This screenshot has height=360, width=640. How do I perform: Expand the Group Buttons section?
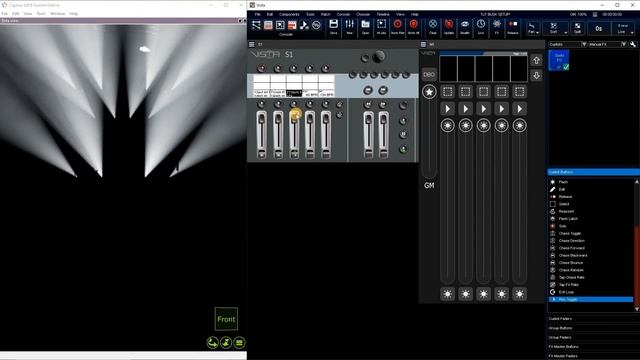593,328
